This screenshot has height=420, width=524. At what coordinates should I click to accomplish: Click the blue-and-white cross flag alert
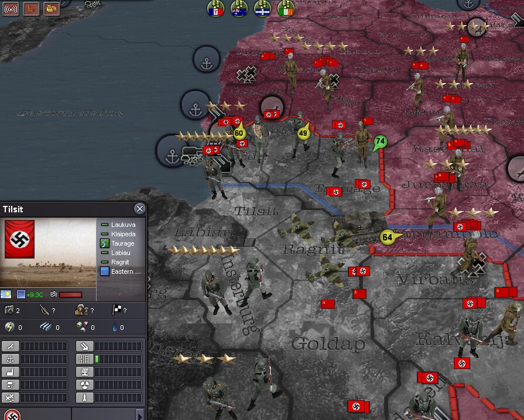click(x=263, y=8)
